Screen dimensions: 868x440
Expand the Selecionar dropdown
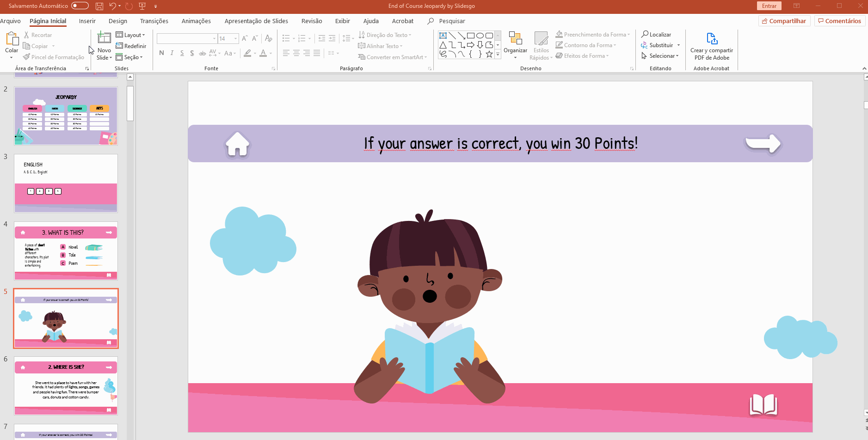click(660, 56)
